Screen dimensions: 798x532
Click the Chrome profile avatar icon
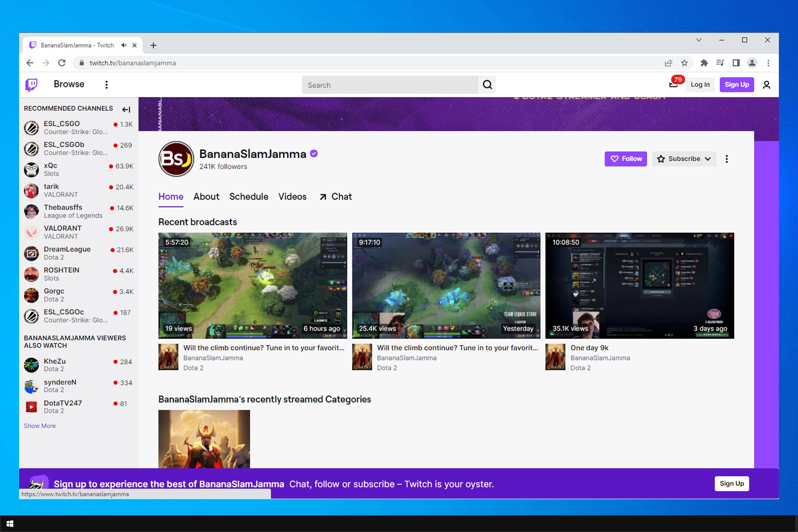pos(752,63)
